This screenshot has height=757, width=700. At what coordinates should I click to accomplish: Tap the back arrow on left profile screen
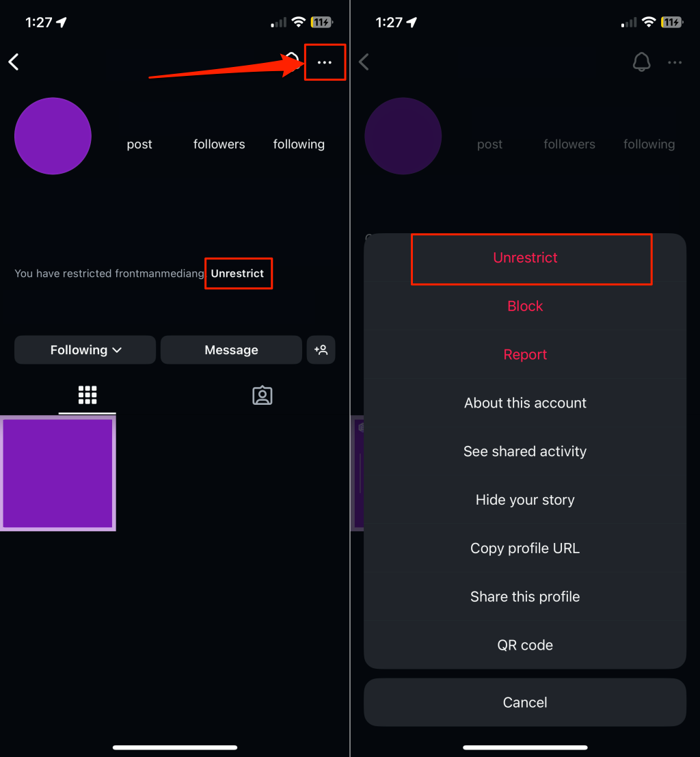point(14,62)
